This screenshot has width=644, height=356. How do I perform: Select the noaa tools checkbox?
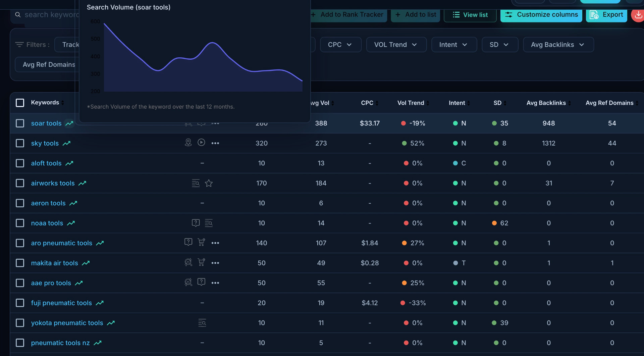[x=20, y=223]
